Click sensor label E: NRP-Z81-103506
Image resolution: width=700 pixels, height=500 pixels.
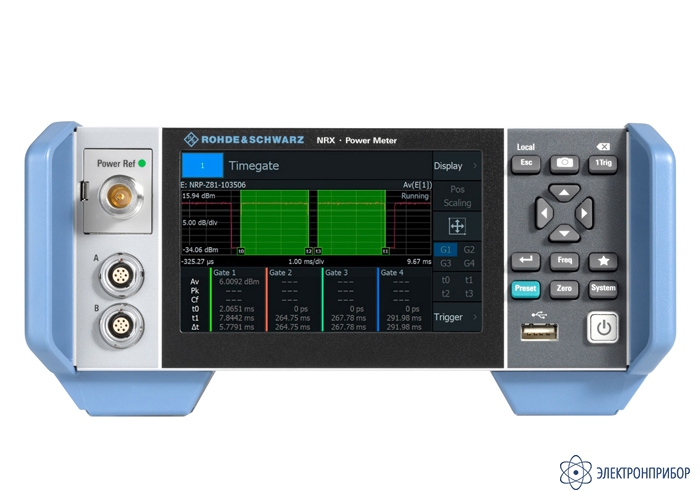click(213, 185)
